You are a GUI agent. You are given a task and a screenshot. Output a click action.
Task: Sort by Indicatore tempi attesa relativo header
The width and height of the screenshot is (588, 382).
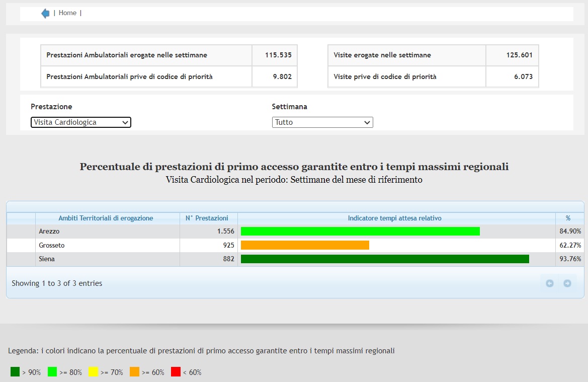pos(394,218)
